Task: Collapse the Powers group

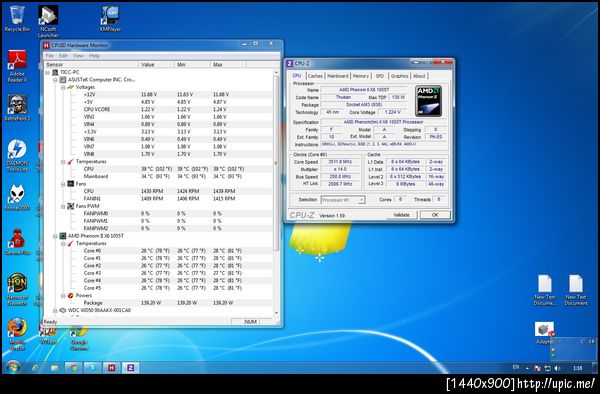Action: (63, 296)
